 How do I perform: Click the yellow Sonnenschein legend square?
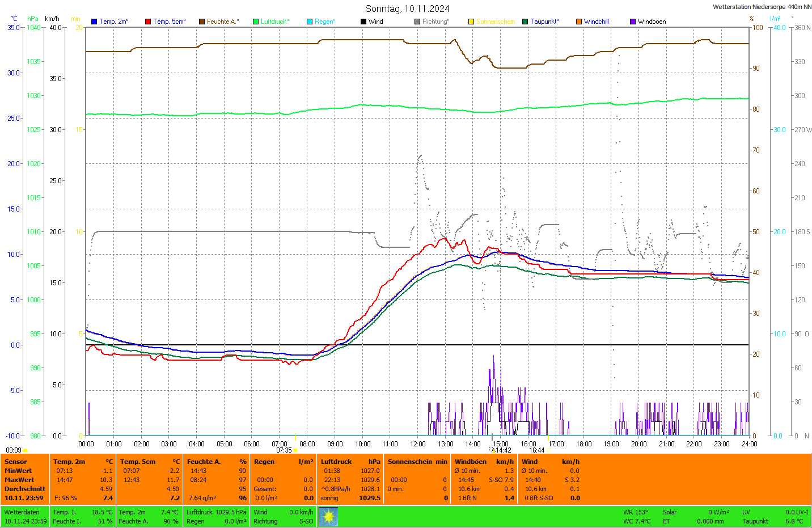point(471,22)
